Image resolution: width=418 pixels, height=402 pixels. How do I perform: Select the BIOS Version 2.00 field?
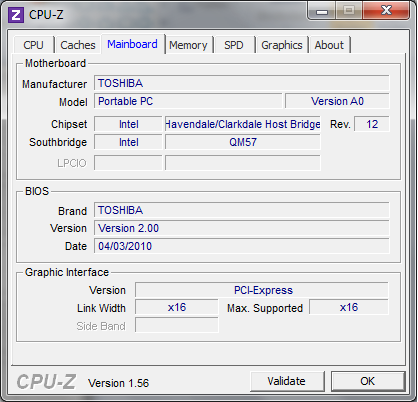tap(242, 228)
